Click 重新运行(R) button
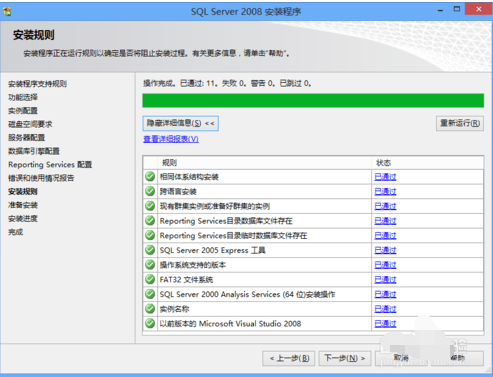 pos(460,123)
